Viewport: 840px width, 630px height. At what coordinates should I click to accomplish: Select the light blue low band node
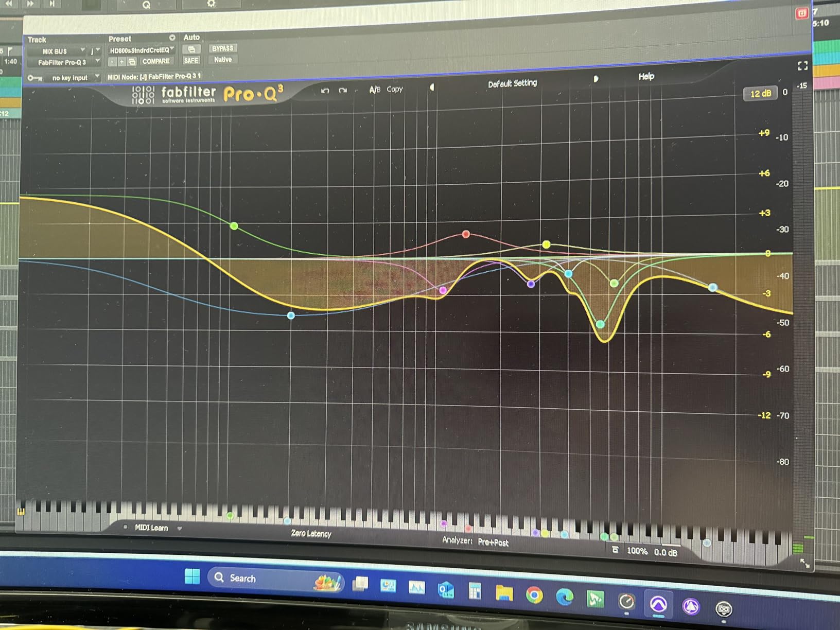pos(291,316)
